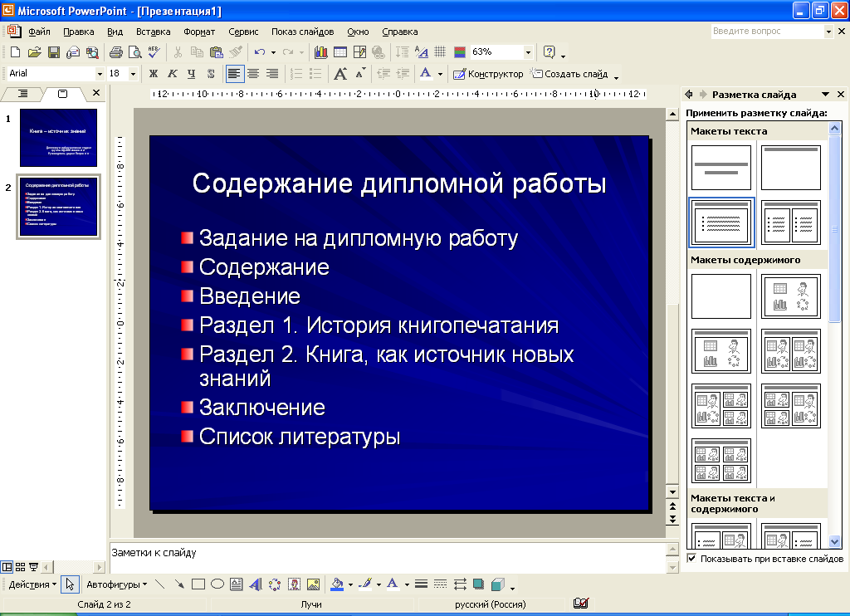The height and width of the screenshot is (616, 850).
Task: Switch to Slide Sorter view button
Action: coord(20,567)
